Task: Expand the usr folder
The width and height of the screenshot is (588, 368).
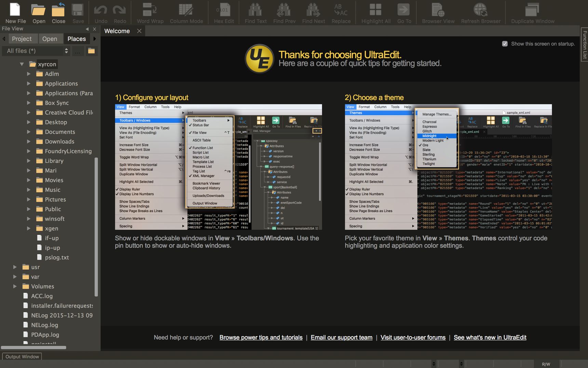Action: point(15,267)
